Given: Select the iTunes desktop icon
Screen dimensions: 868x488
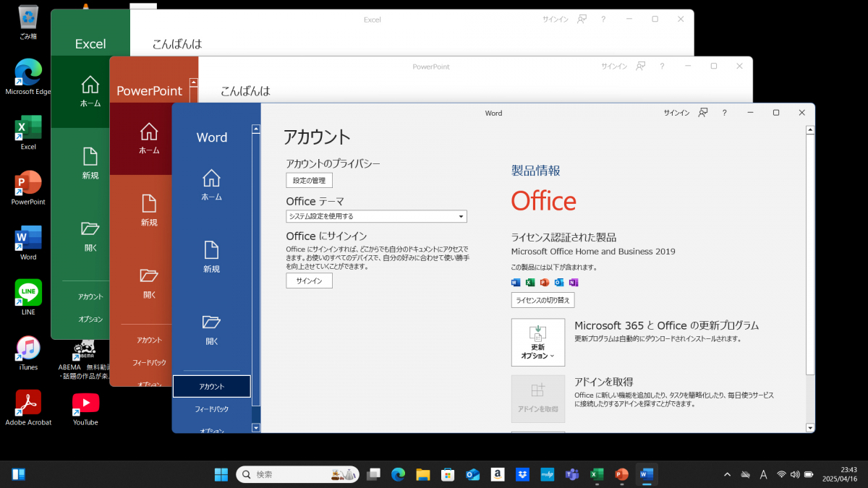Looking at the screenshot, I should [x=28, y=353].
